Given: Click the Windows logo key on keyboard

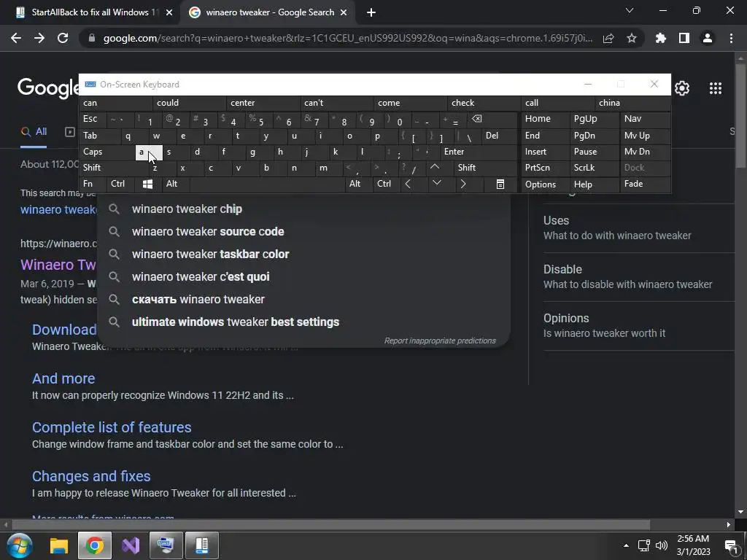Looking at the screenshot, I should click(147, 184).
